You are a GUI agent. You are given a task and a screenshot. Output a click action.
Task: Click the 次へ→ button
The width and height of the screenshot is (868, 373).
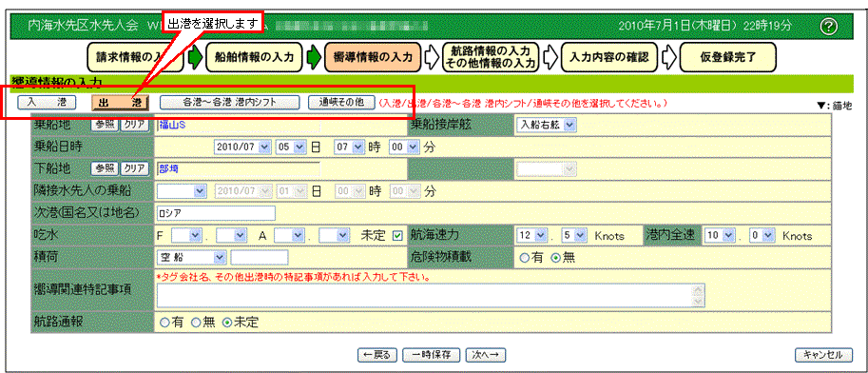click(x=486, y=354)
